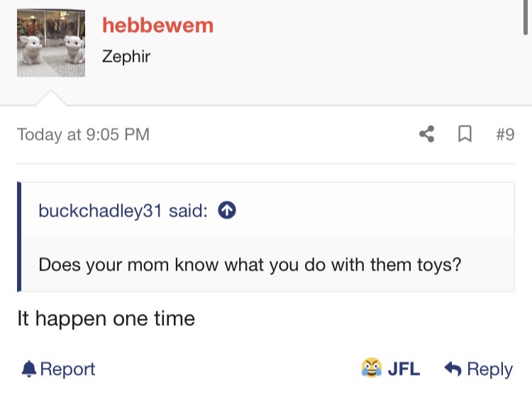The image size is (532, 399).
Task: Click the stone pig statues picture
Action: [51, 43]
